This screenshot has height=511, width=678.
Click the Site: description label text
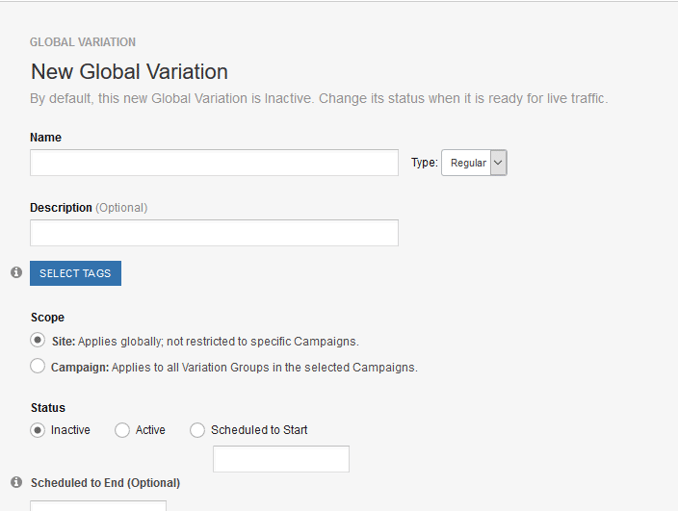coord(205,342)
